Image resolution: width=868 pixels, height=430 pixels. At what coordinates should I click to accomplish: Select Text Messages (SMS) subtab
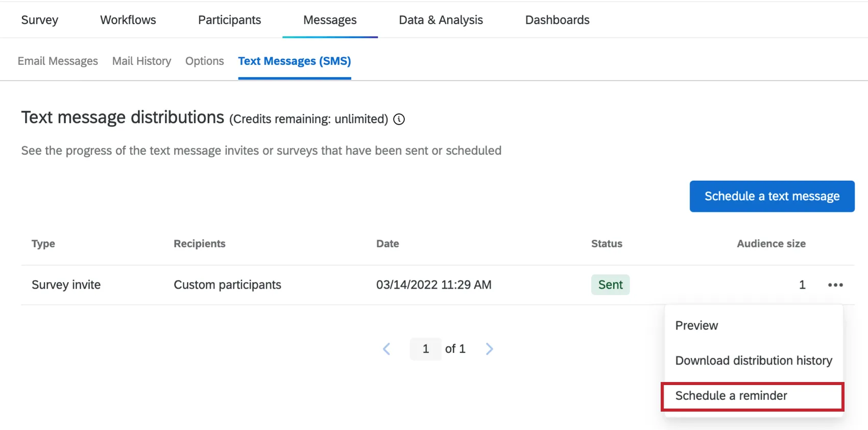(295, 61)
